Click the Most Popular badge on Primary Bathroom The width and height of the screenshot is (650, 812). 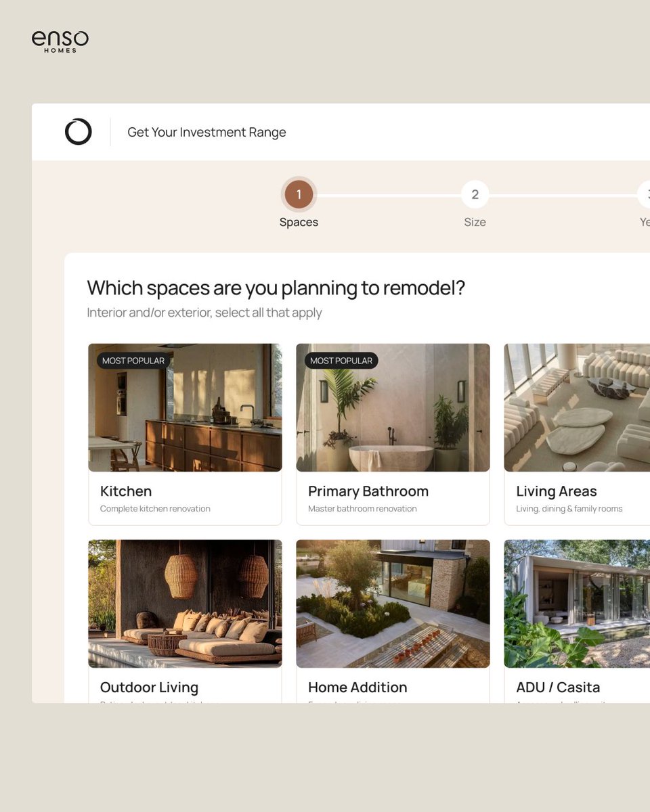coord(341,361)
